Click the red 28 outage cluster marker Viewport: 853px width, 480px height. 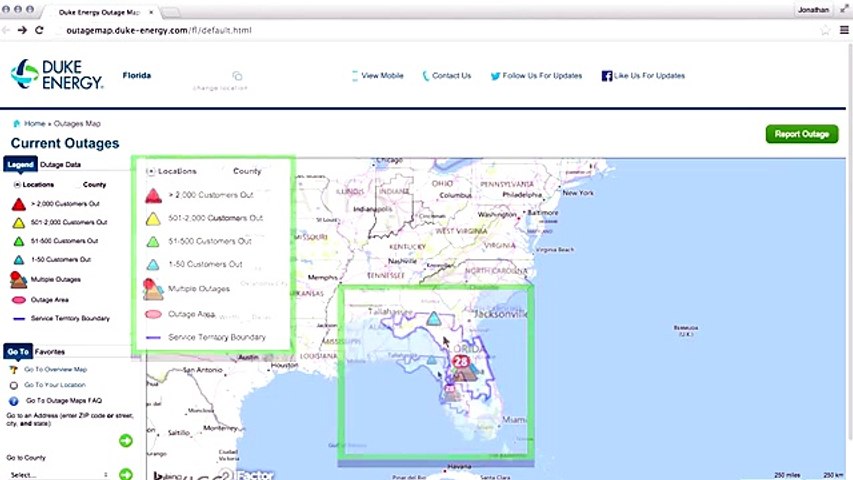click(461, 361)
